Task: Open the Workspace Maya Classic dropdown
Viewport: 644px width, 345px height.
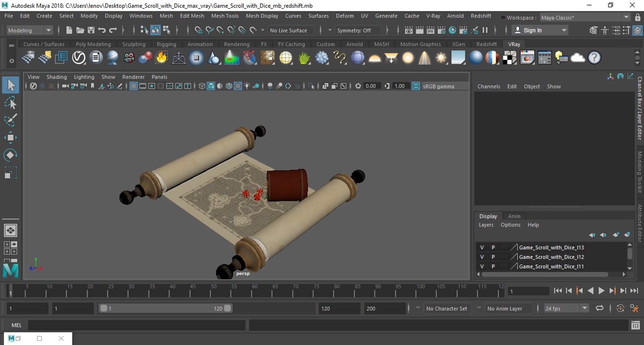Action: point(585,17)
